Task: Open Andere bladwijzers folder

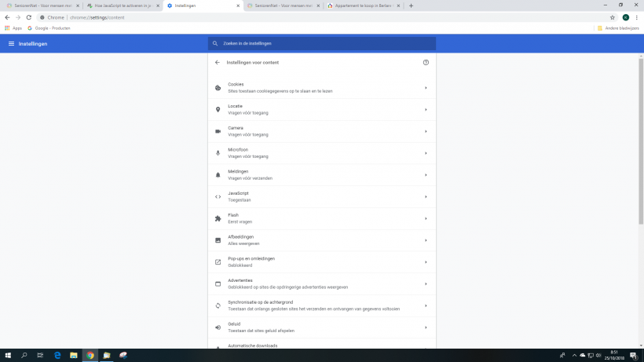Action: 617,28
